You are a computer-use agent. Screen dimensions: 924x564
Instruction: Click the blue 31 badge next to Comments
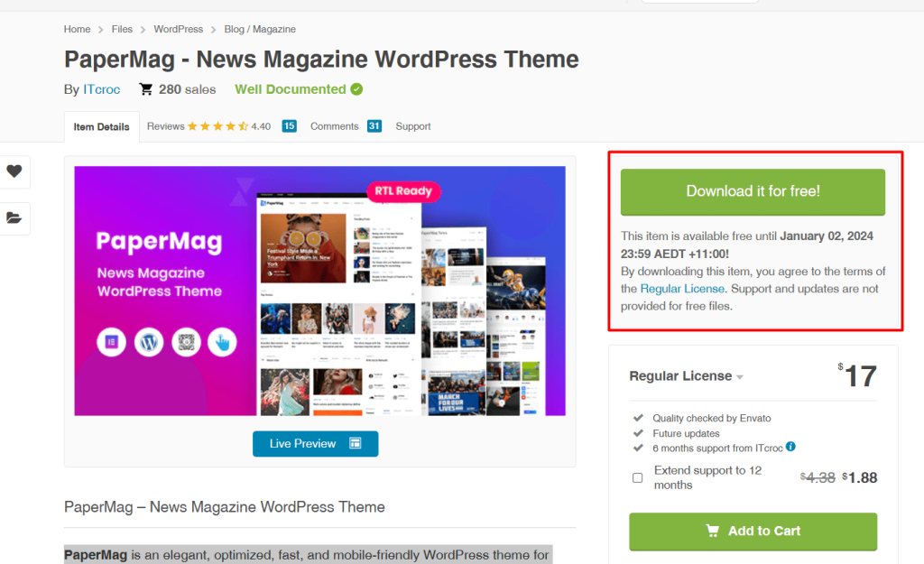pos(374,126)
